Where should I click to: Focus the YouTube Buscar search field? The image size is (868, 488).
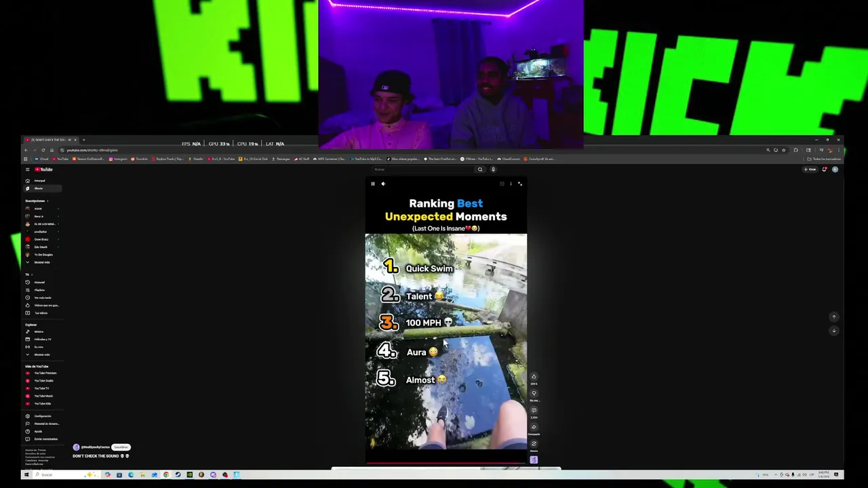coord(422,169)
